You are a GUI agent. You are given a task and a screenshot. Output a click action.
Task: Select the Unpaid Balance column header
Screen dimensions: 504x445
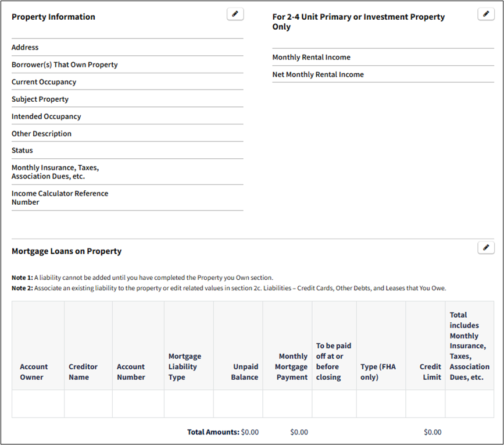244,372
